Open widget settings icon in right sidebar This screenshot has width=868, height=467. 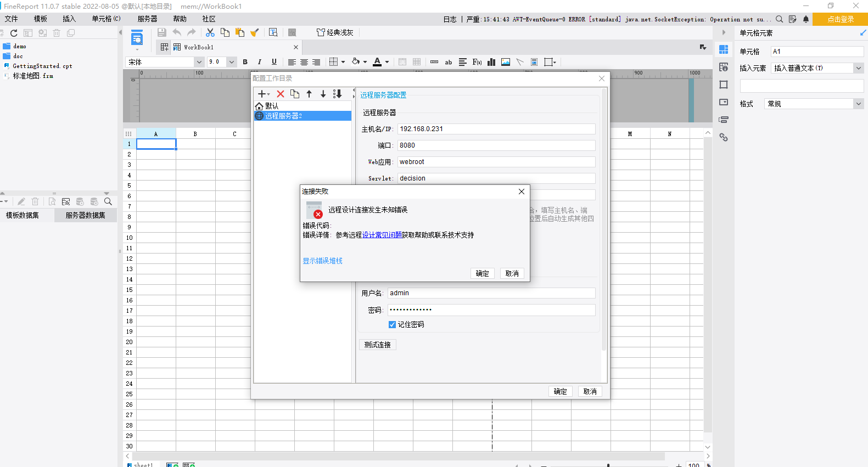click(x=724, y=102)
